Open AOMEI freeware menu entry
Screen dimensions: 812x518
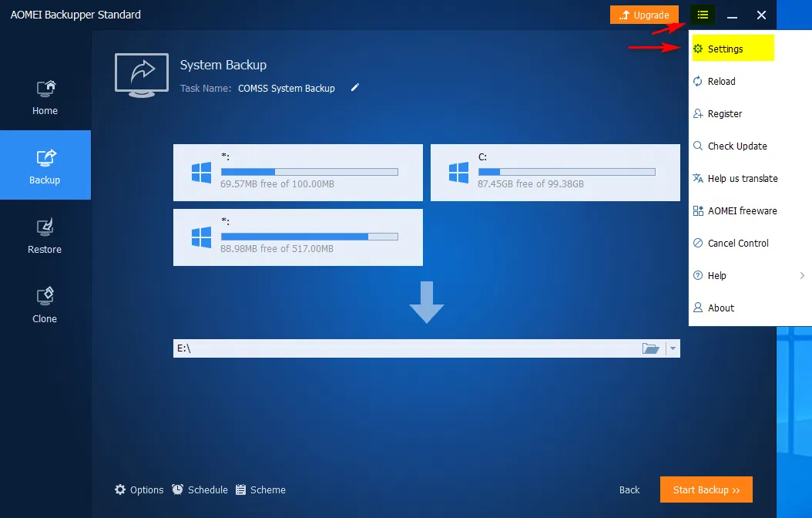750,211
